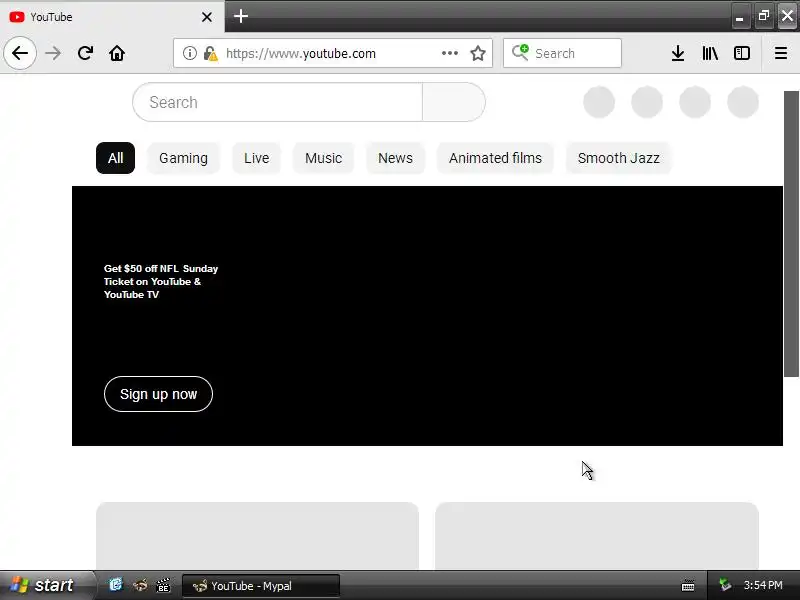Click the address bar showing youtube.com
The width and height of the screenshot is (800, 600).
coord(333,53)
